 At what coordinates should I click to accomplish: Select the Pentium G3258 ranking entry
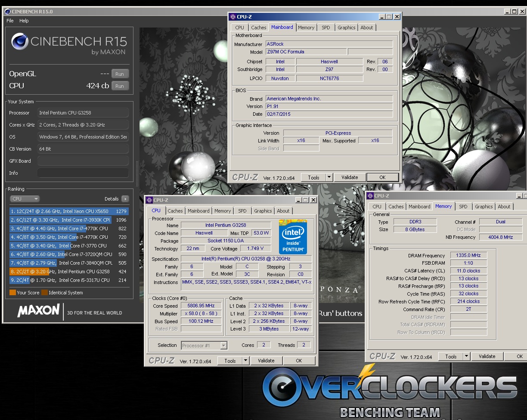click(x=69, y=272)
